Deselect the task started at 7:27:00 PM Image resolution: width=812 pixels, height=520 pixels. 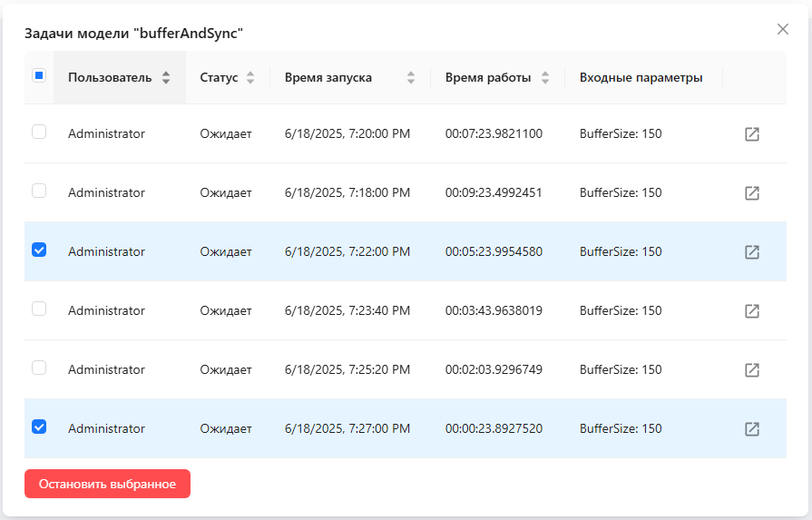pyautogui.click(x=39, y=427)
